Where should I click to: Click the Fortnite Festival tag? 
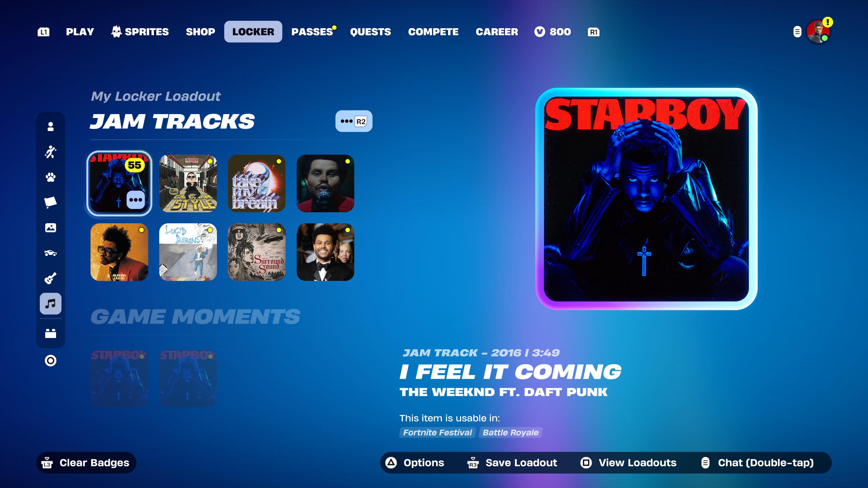point(437,433)
